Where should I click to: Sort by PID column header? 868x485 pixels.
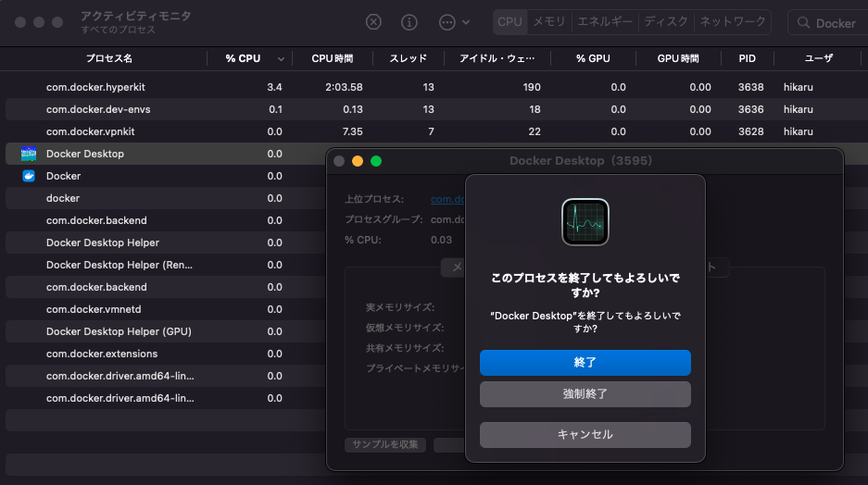click(747, 58)
